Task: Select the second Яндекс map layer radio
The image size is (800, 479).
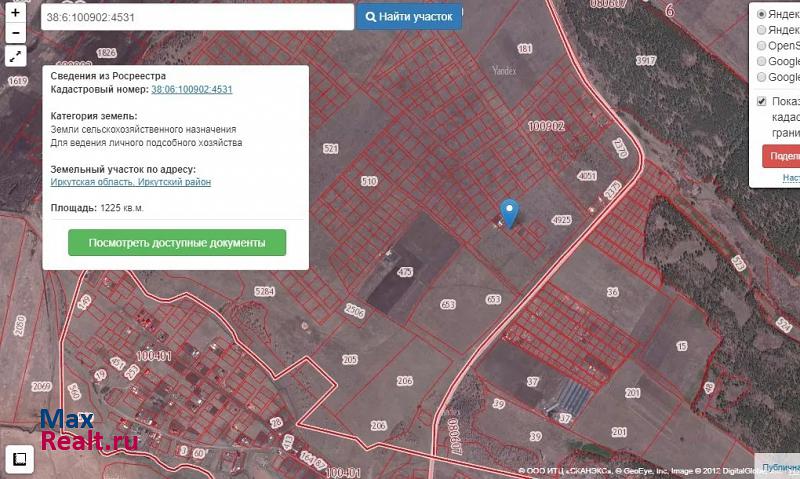Action: coord(762,30)
